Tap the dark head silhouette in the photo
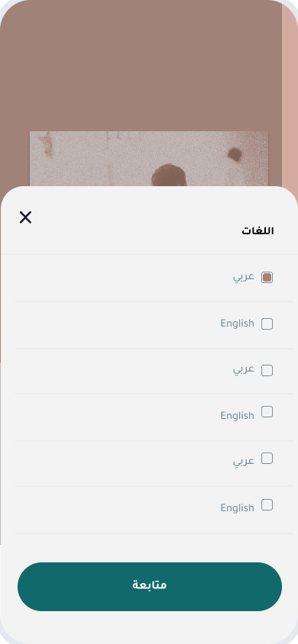This screenshot has height=644, width=298. [x=169, y=175]
